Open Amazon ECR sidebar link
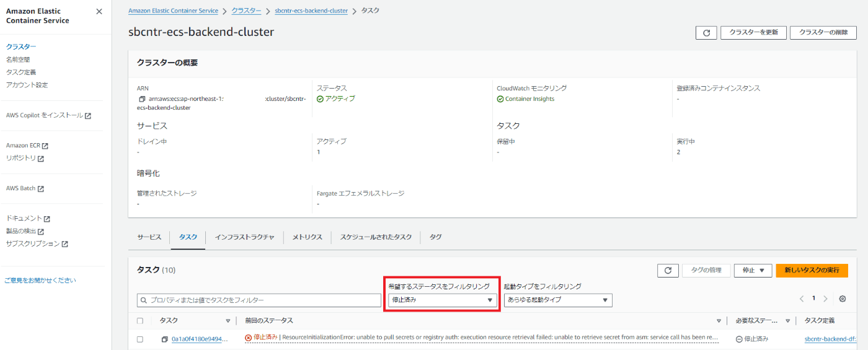The height and width of the screenshot is (350, 868). point(27,146)
